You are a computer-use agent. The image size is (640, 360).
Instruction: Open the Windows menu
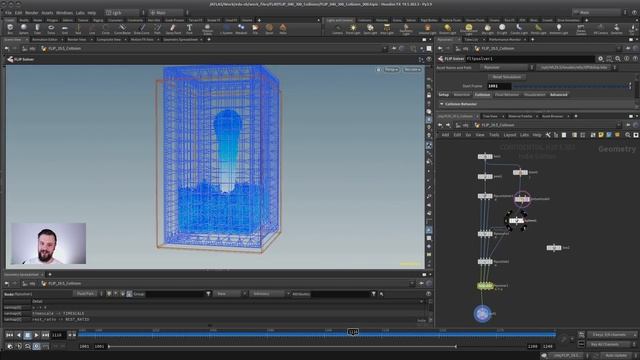coord(64,13)
